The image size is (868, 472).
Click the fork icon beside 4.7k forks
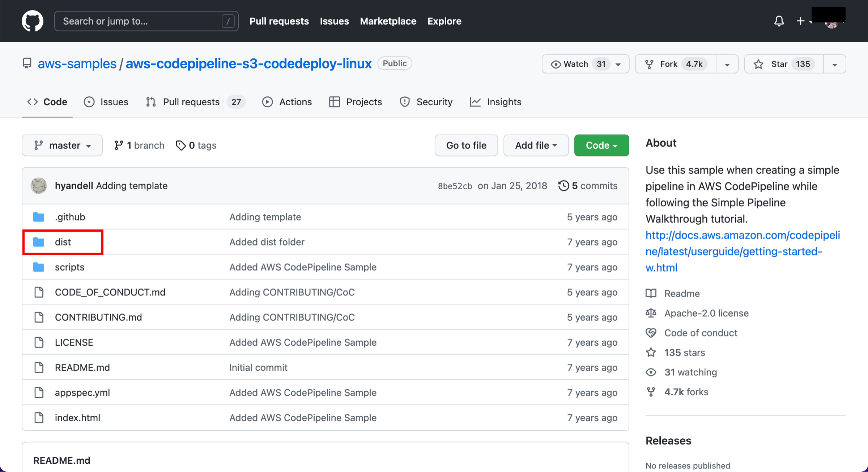(x=651, y=392)
